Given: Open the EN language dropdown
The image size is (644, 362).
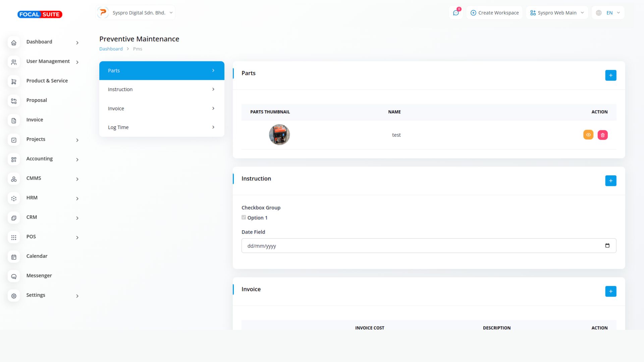Looking at the screenshot, I should (608, 13).
